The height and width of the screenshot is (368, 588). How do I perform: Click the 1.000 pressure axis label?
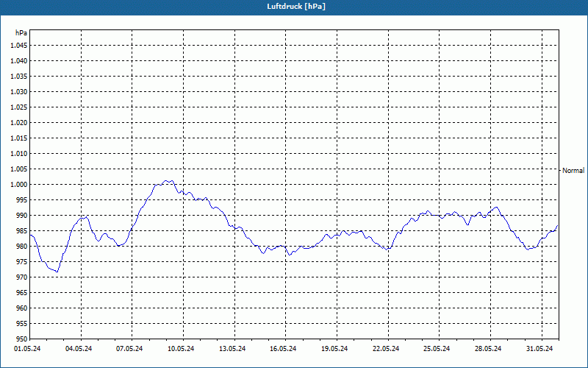[18, 185]
